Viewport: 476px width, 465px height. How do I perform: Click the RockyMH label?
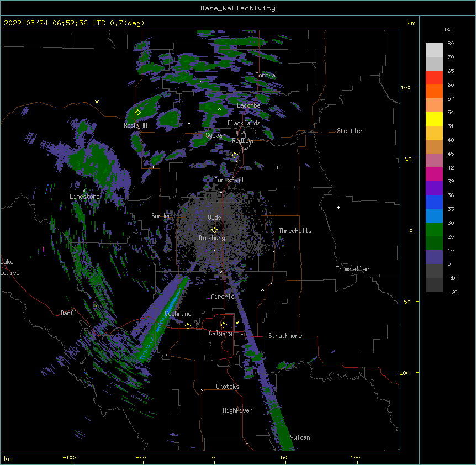135,125
